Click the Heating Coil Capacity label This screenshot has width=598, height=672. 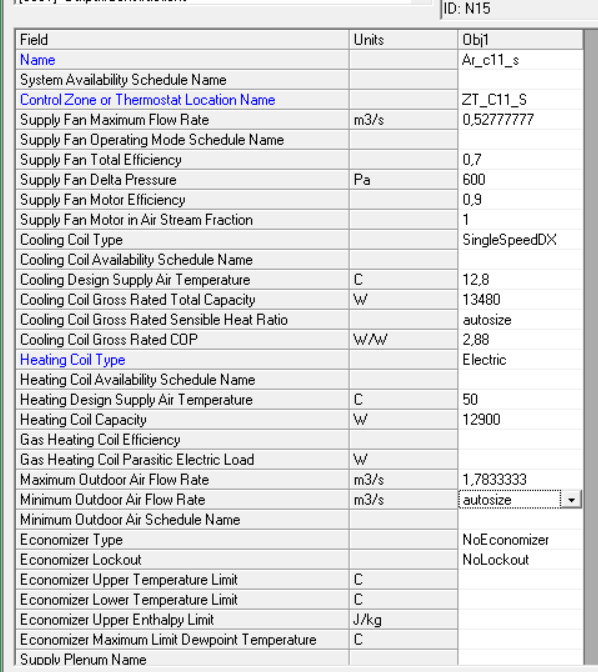click(83, 420)
